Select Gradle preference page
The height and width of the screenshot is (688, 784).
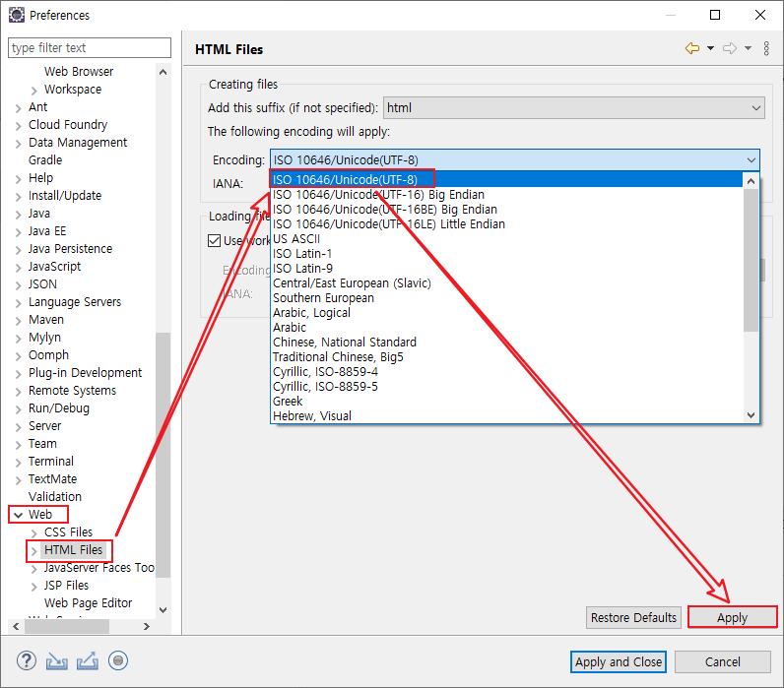click(x=45, y=159)
